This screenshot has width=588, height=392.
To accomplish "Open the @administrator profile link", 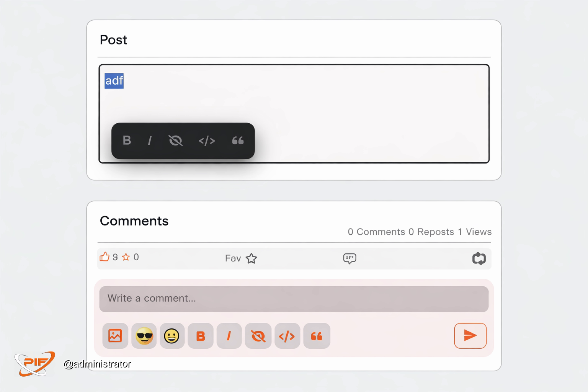I will [97, 364].
